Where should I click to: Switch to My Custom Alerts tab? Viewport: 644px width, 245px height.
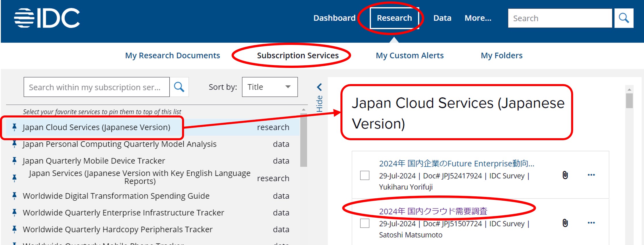click(x=410, y=55)
